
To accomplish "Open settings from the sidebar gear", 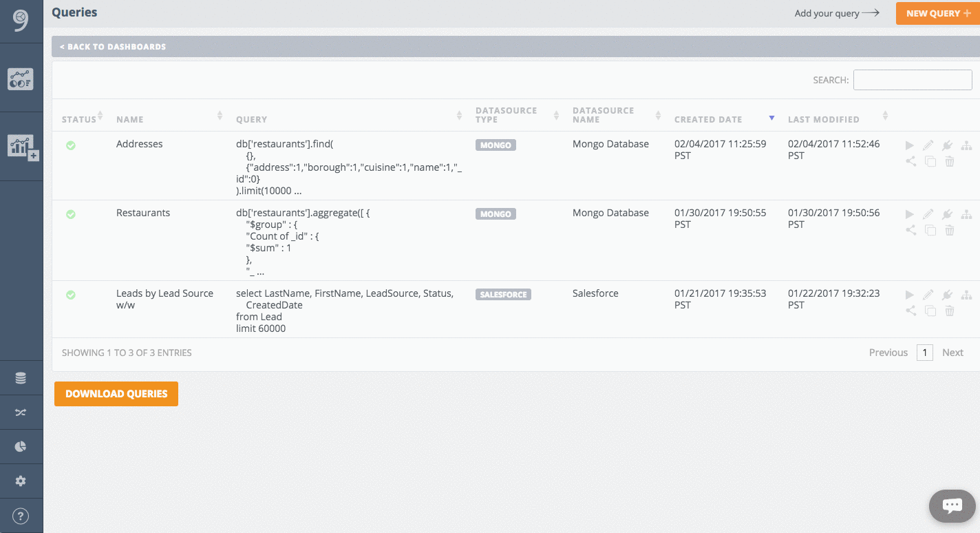I will [x=21, y=481].
